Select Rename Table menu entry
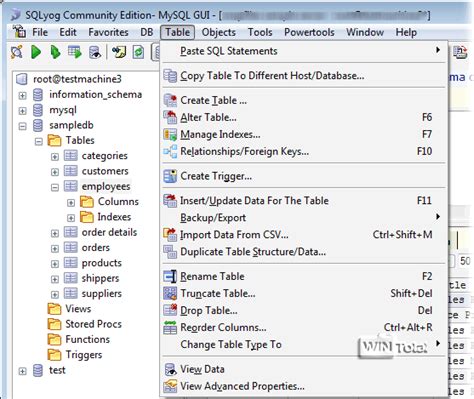Viewport: 474px width, 399px height. [304, 276]
